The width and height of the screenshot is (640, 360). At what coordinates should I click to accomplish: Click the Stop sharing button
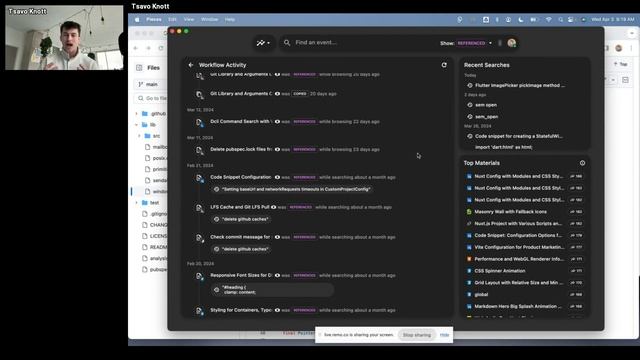[x=417, y=335]
